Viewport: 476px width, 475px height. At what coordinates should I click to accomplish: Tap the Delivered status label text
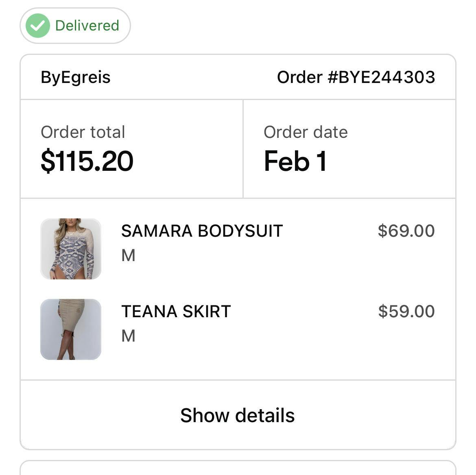point(87,26)
